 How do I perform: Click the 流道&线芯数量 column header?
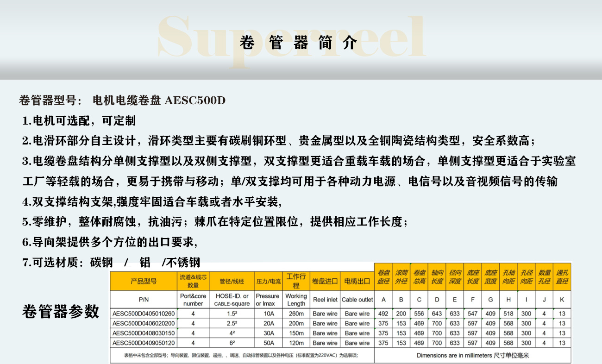pyautogui.click(x=193, y=281)
